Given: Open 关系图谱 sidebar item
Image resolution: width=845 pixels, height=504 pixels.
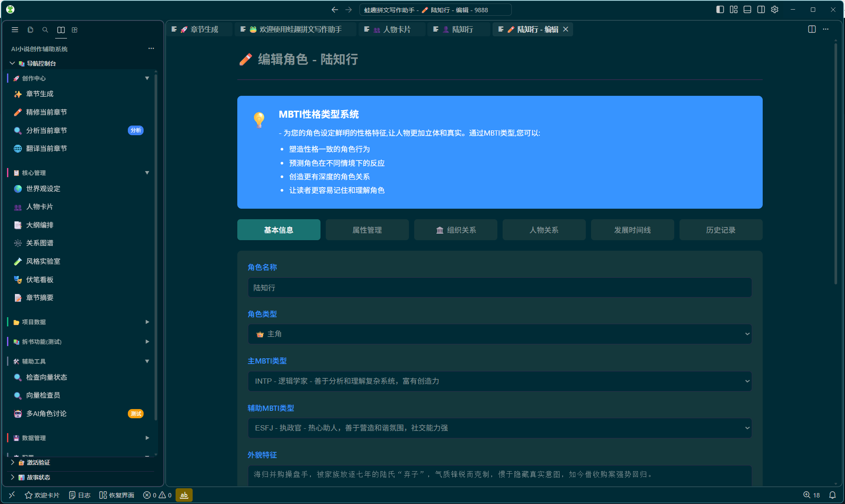Looking at the screenshot, I should pyautogui.click(x=81, y=243).
